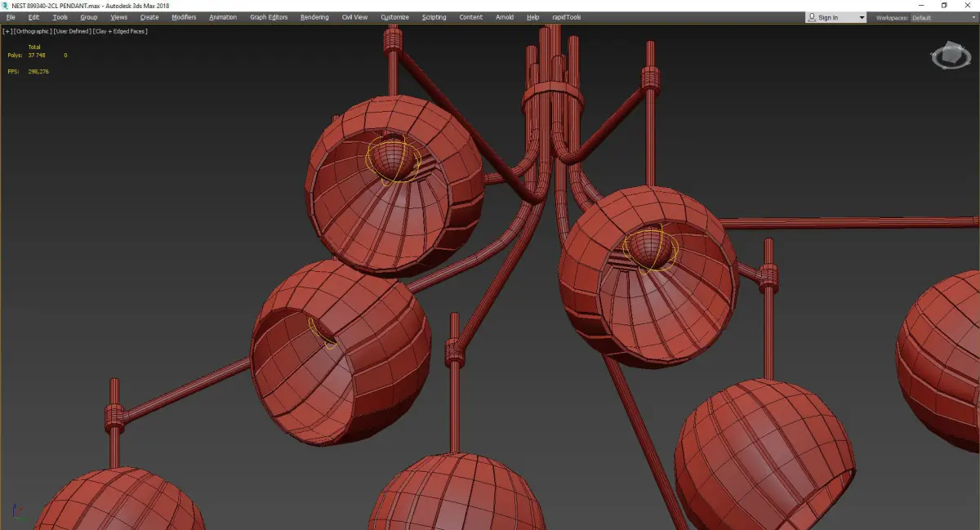Expand the Sign In dropdown arrow
Screen dimensions: 980x530
[861, 18]
